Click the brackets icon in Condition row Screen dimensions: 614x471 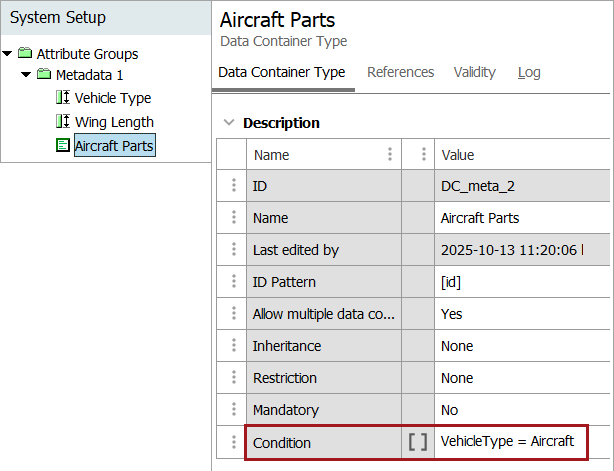click(417, 442)
